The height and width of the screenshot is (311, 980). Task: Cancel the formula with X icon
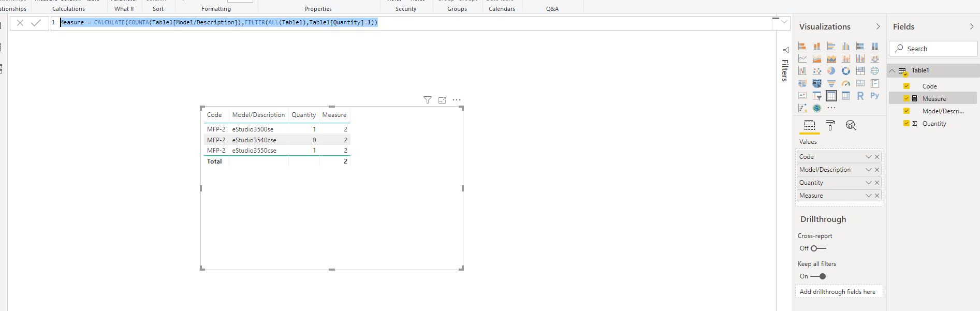pyautogui.click(x=20, y=23)
